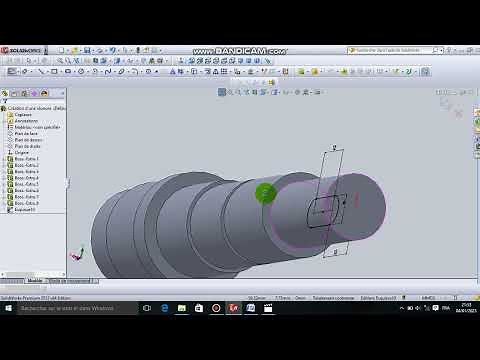Select Boss.-Extru.4 in feature tree

coord(26,178)
